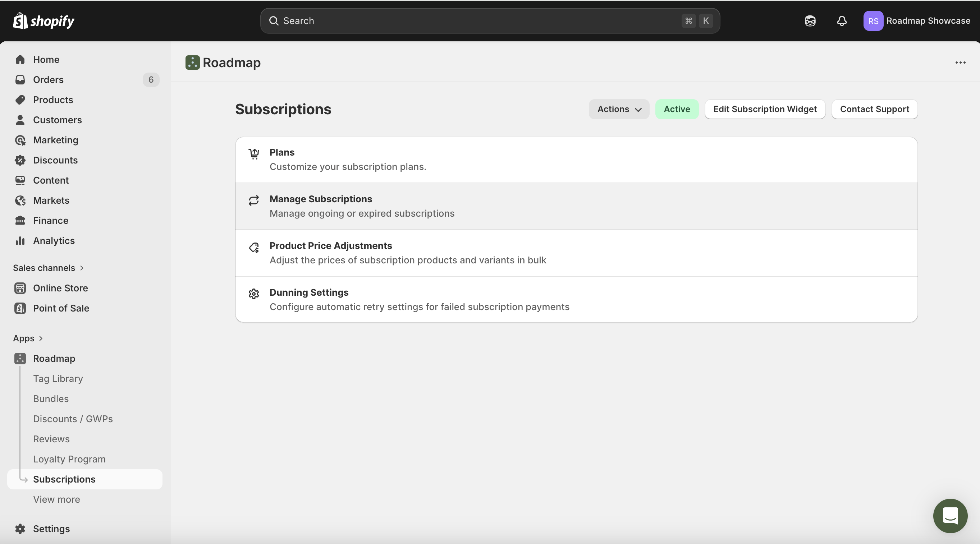
Task: Click Edit Subscription Widget
Action: pos(765,109)
